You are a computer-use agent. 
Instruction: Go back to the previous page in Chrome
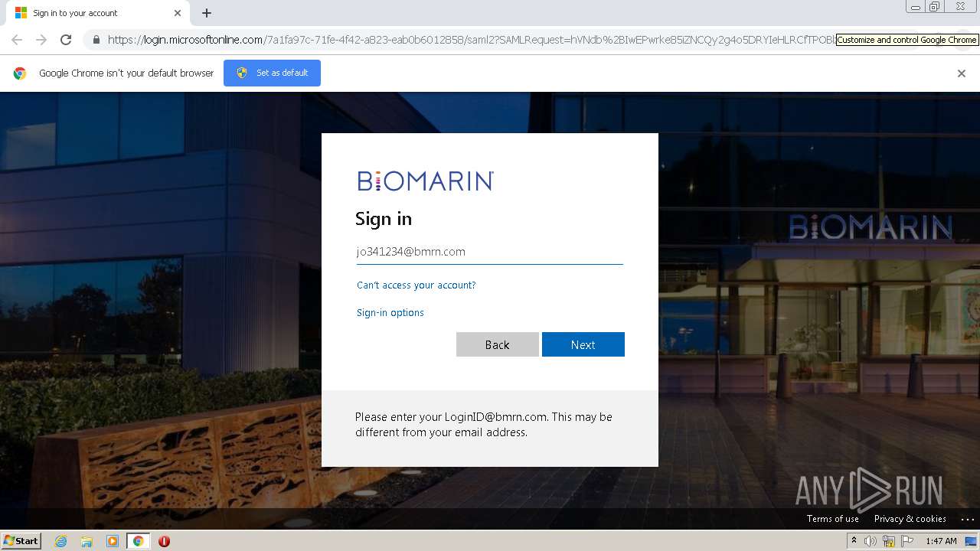pyautogui.click(x=17, y=40)
